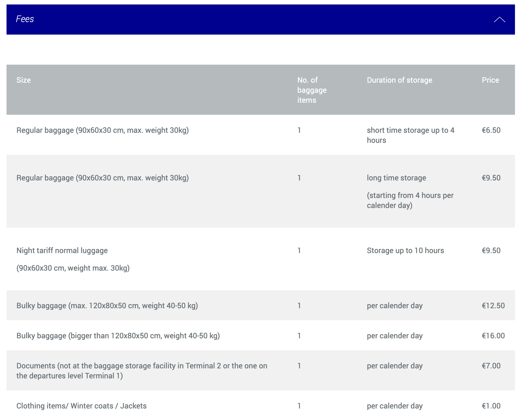Click the Documents storage row text
The width and height of the screenshot is (522, 420).
click(x=142, y=370)
